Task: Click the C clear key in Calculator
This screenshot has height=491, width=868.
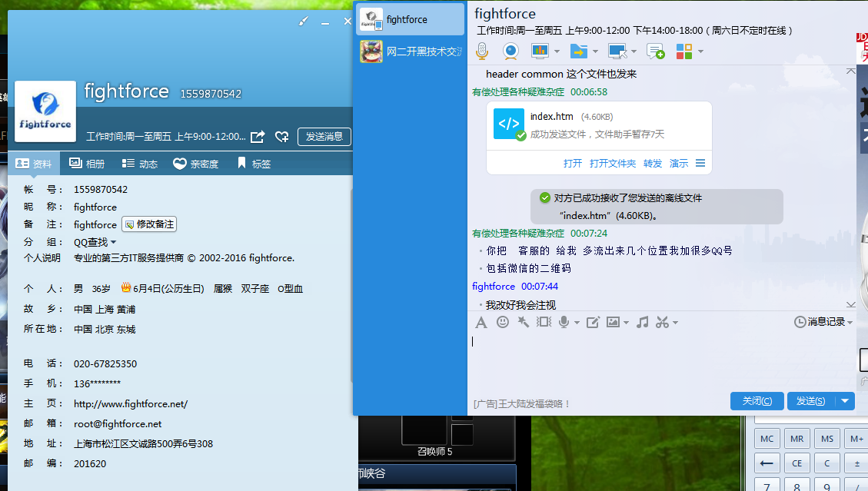Action: pos(827,463)
